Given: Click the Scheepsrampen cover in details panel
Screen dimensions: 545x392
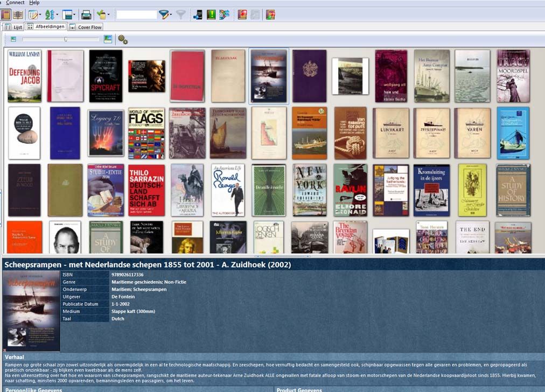Looking at the screenshot, I should pos(31,311).
